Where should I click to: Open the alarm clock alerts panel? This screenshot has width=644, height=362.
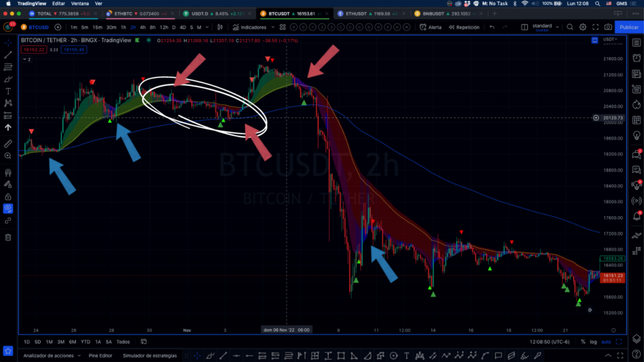click(636, 58)
